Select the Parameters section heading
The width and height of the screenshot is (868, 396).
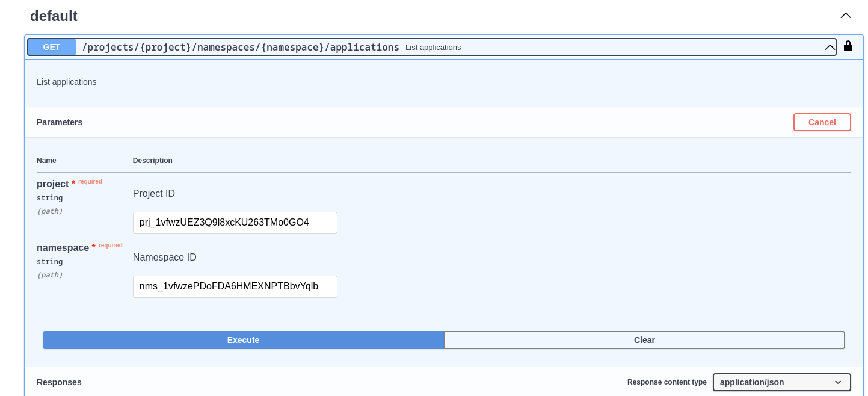point(60,122)
